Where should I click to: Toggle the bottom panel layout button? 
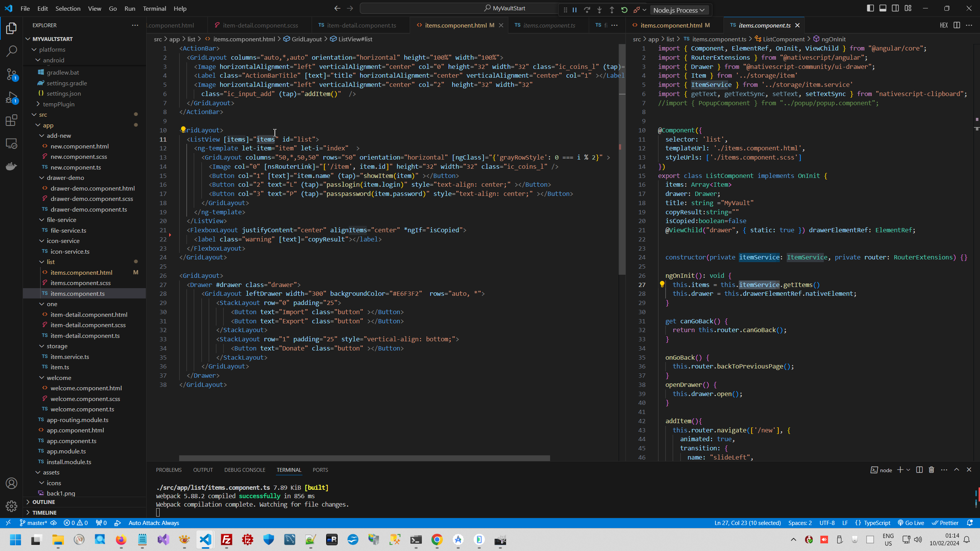[883, 8]
